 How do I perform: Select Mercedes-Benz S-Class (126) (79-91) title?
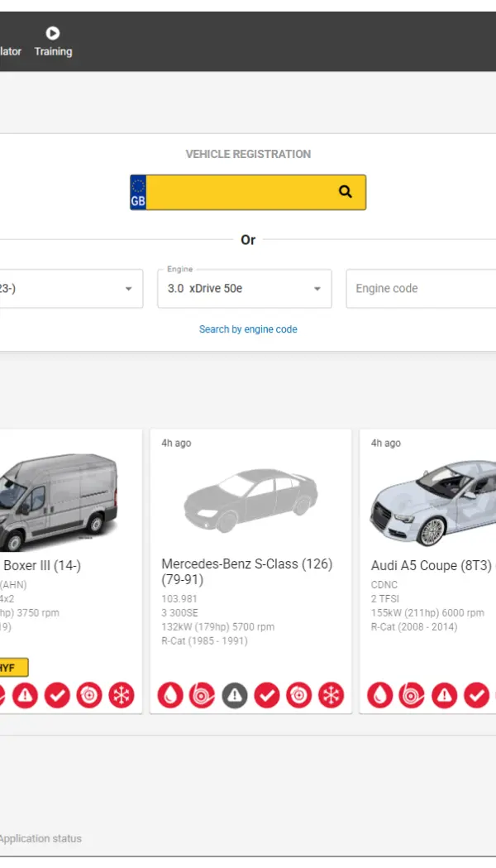click(x=247, y=571)
